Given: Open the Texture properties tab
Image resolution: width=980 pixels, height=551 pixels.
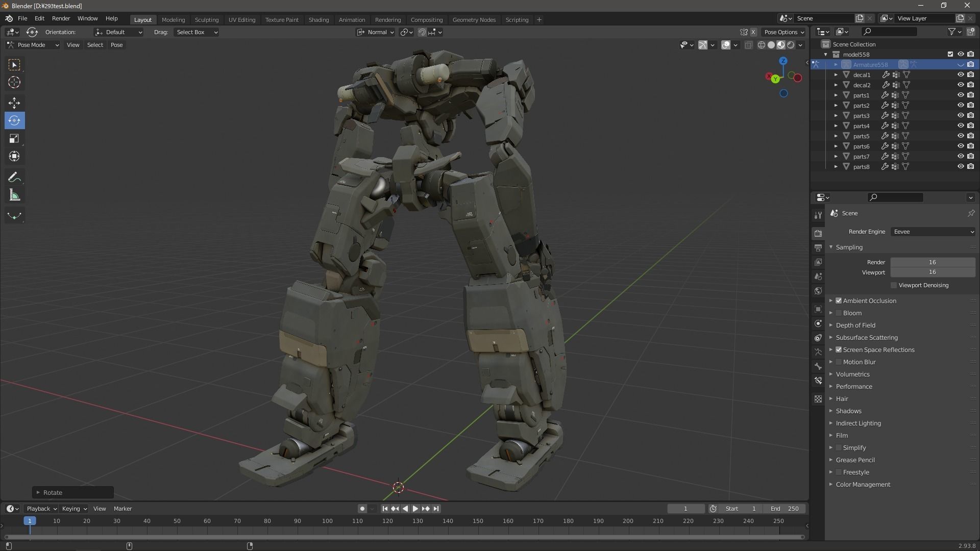Looking at the screenshot, I should click(818, 399).
